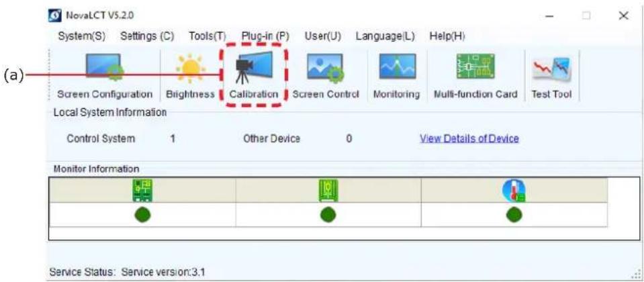Click the green status dot under receiving card
Viewport: 644px width, 282px height.
click(x=327, y=215)
